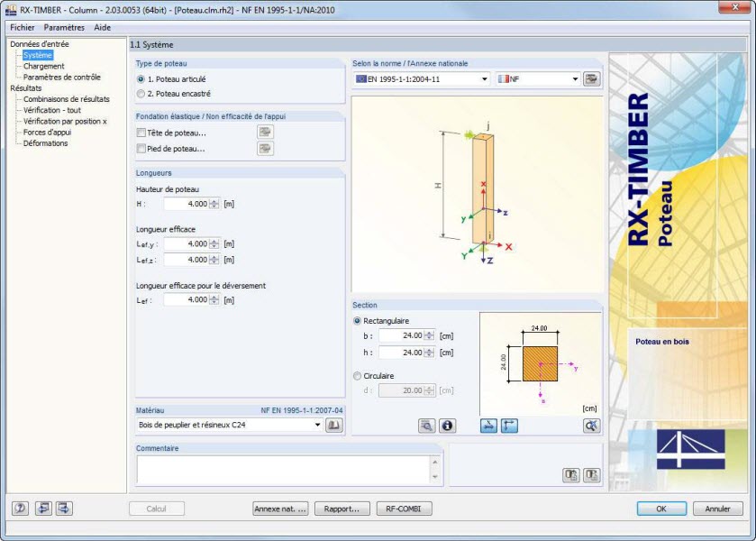The width and height of the screenshot is (756, 541).
Task: Select 2. Poteau encastré radio button
Action: 141,94
